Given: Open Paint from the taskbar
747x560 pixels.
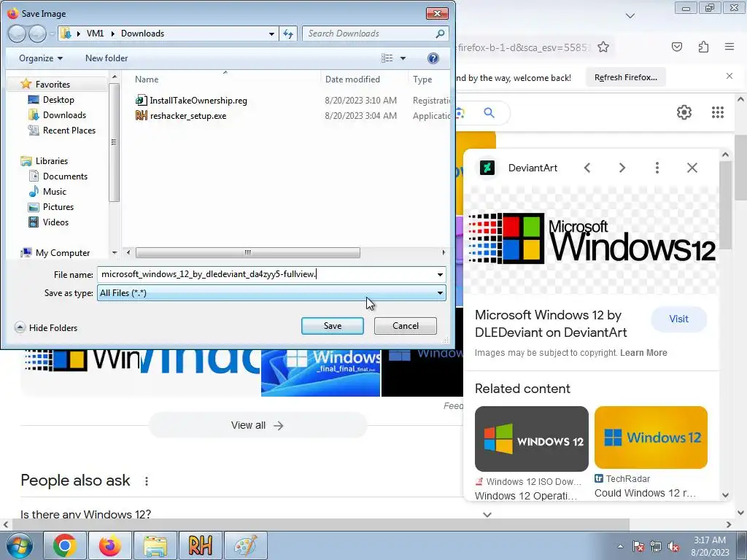Looking at the screenshot, I should click(245, 545).
